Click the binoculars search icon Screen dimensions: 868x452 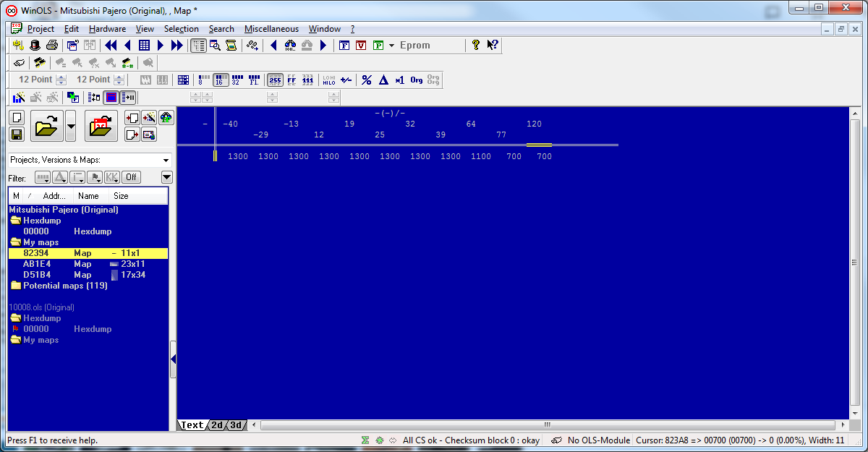[290, 46]
